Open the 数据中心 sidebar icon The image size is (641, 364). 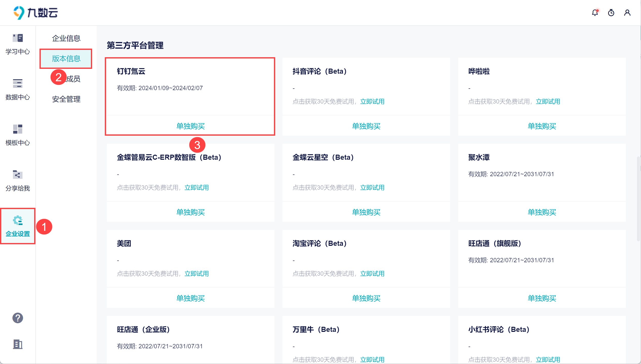click(18, 84)
